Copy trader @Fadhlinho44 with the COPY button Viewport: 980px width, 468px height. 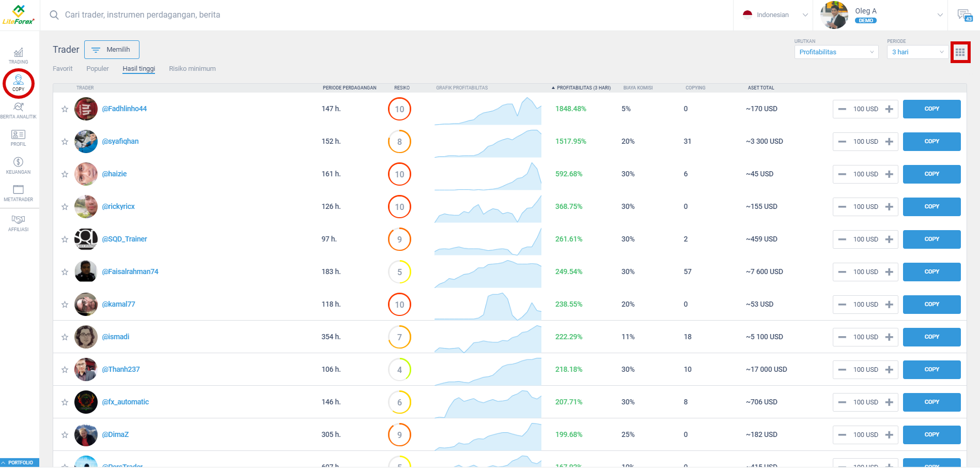pyautogui.click(x=931, y=109)
